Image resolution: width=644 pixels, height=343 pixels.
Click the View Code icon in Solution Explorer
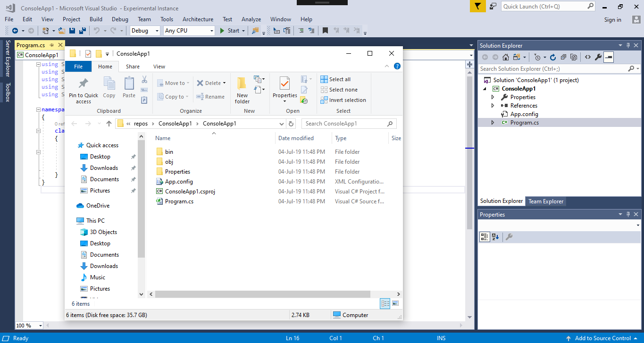588,57
